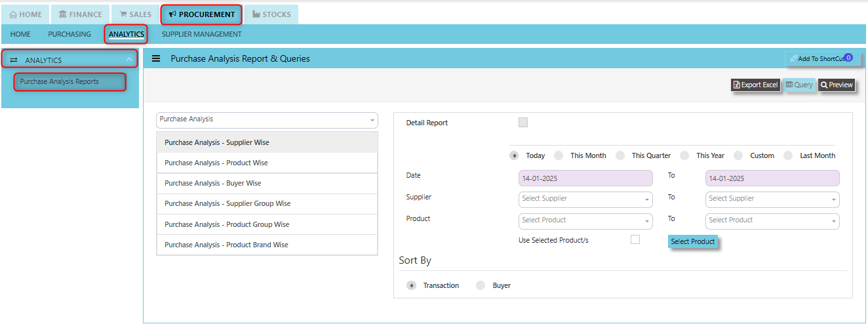This screenshot has height=326, width=868.
Task: Sort by Transaction radio button
Action: click(x=411, y=285)
